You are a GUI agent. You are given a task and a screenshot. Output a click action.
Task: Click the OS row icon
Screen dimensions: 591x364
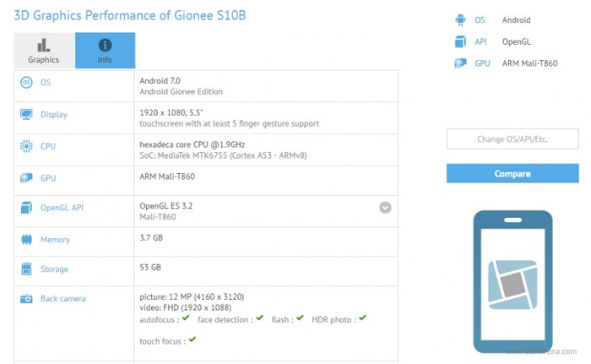(26, 82)
